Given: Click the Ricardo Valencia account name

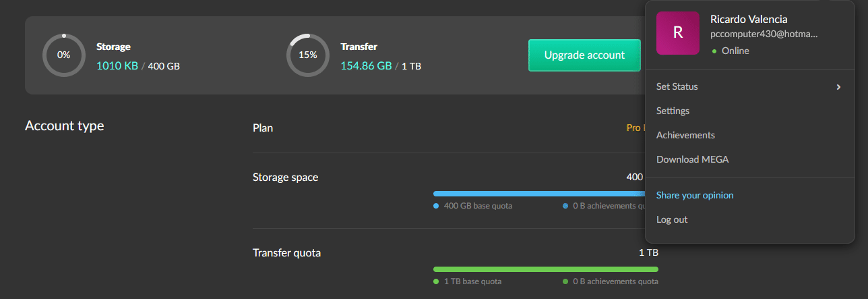Looking at the screenshot, I should (x=749, y=19).
